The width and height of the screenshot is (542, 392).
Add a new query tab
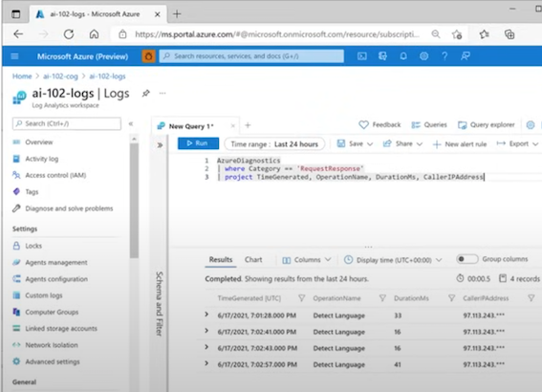coord(248,125)
